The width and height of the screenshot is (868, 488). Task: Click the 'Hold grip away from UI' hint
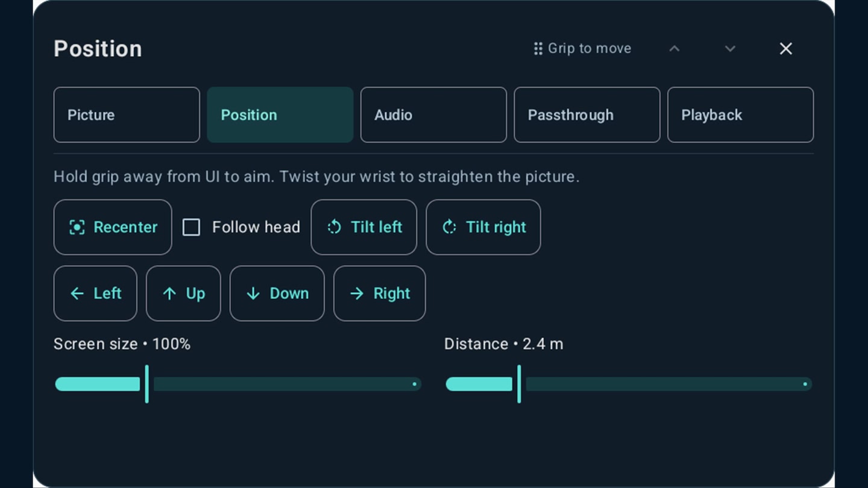pyautogui.click(x=316, y=177)
